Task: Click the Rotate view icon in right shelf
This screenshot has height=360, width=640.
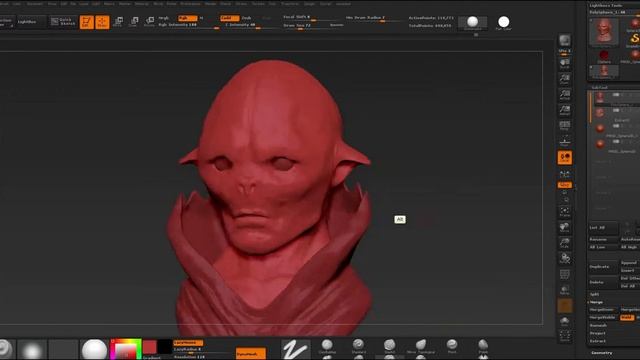Action: point(564,258)
